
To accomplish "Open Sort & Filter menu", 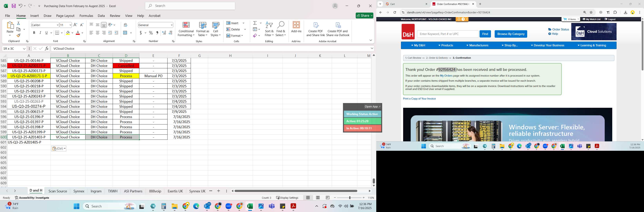I will point(269,29).
